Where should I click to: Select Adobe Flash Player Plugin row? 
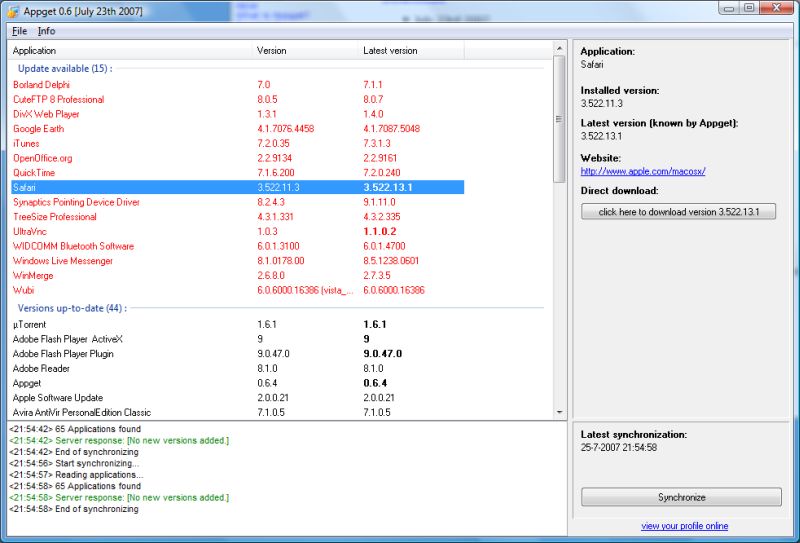(238, 354)
